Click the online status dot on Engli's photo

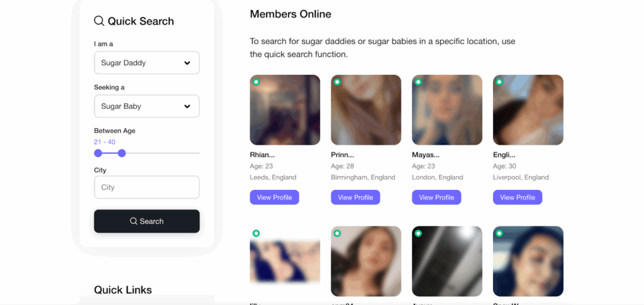pos(499,82)
